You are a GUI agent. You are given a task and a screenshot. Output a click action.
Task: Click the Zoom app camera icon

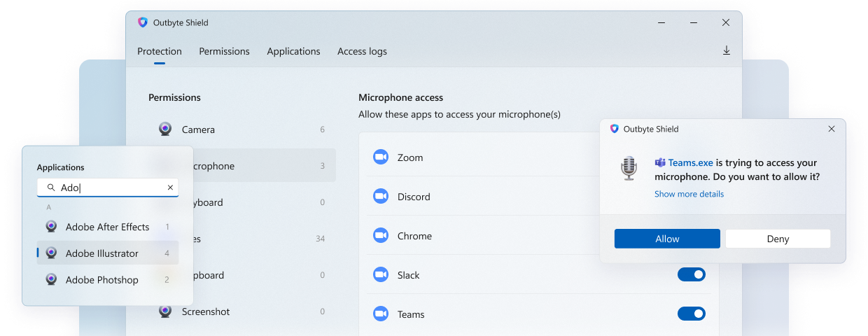tap(381, 157)
